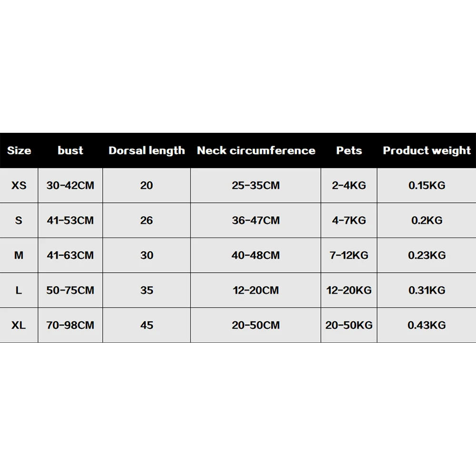Screen dimensions: 476x476
Task: Select dorsal length value 26
Action: point(147,220)
